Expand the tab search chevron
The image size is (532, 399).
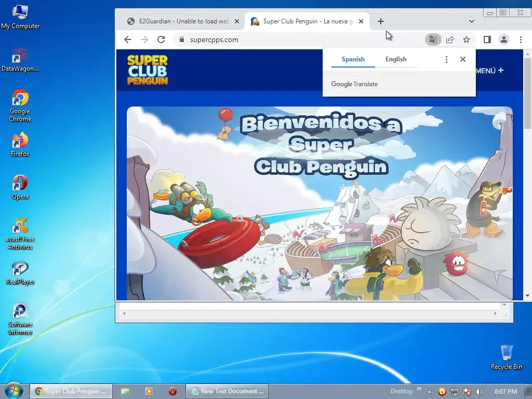pyautogui.click(x=472, y=21)
